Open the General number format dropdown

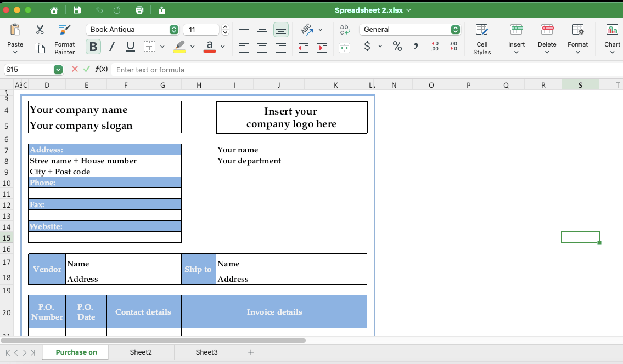[456, 30]
